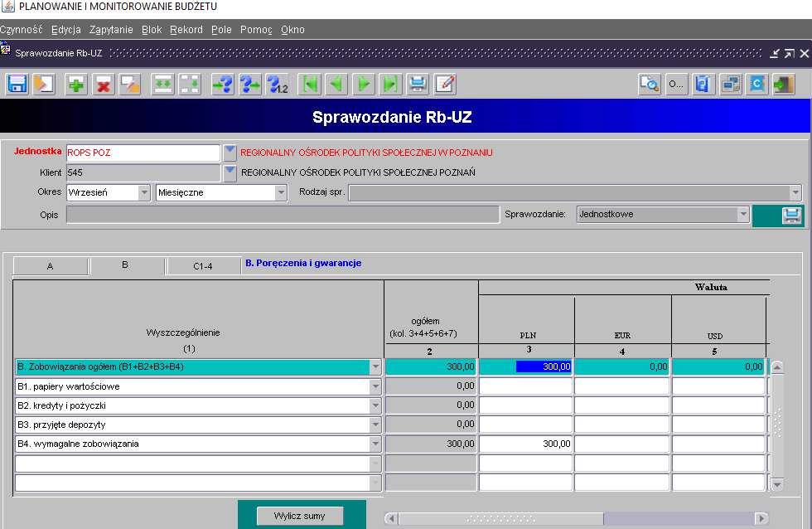812x529 pixels.
Task: Open dropdown on 'B2. kredyty i pożyczki' row
Action: click(x=375, y=405)
